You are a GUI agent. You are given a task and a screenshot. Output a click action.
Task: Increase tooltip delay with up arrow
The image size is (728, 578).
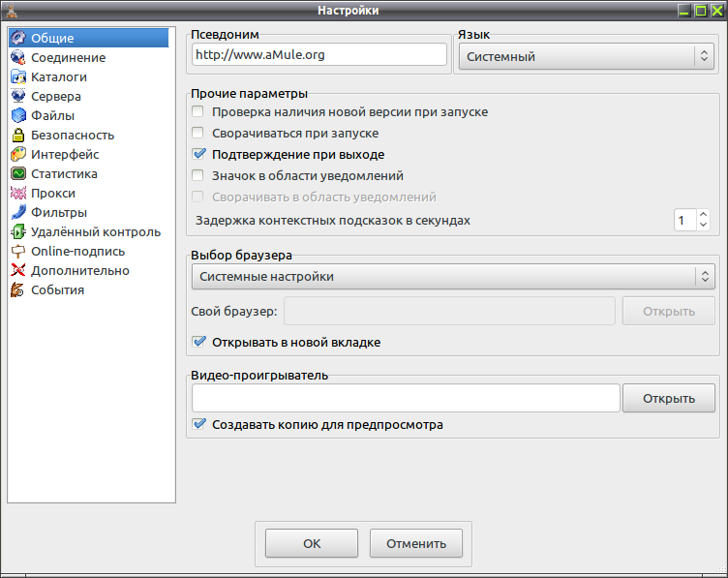[x=704, y=215]
